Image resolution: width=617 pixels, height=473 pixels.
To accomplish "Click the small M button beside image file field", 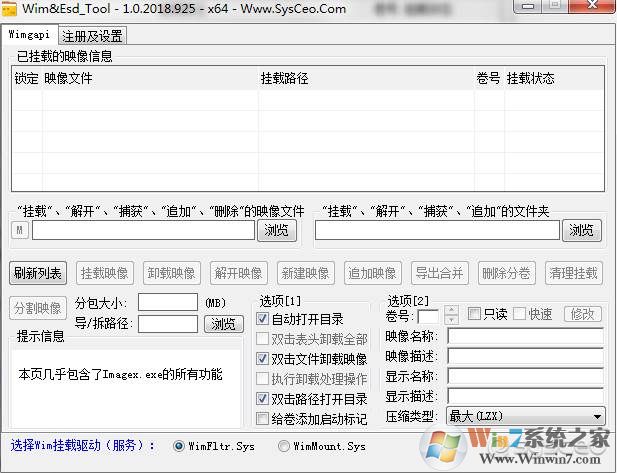I will click(x=20, y=231).
